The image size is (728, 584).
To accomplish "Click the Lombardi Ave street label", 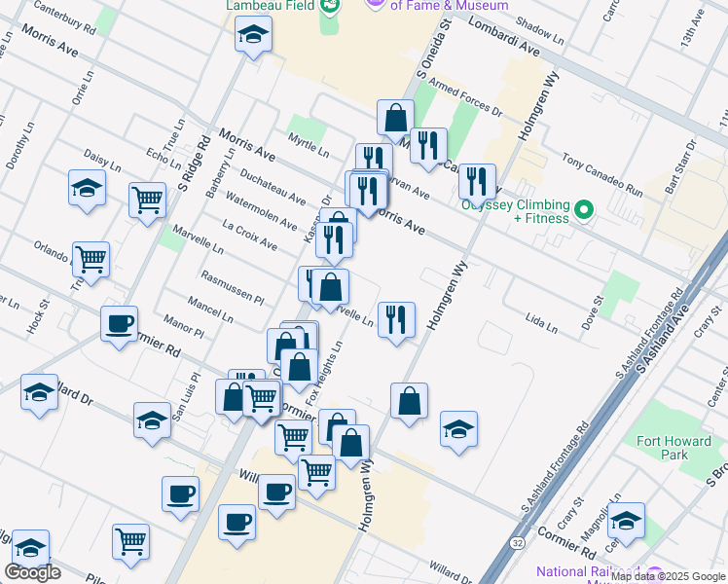I will (504, 36).
